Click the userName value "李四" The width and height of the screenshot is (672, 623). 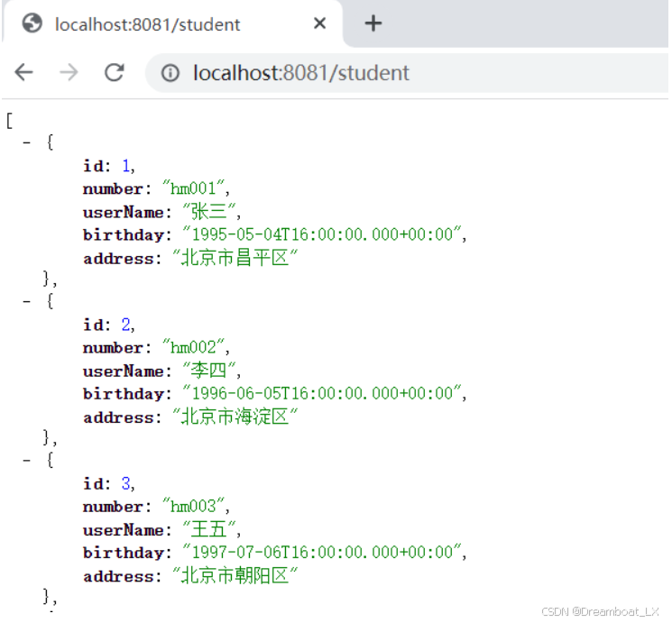click(x=208, y=371)
